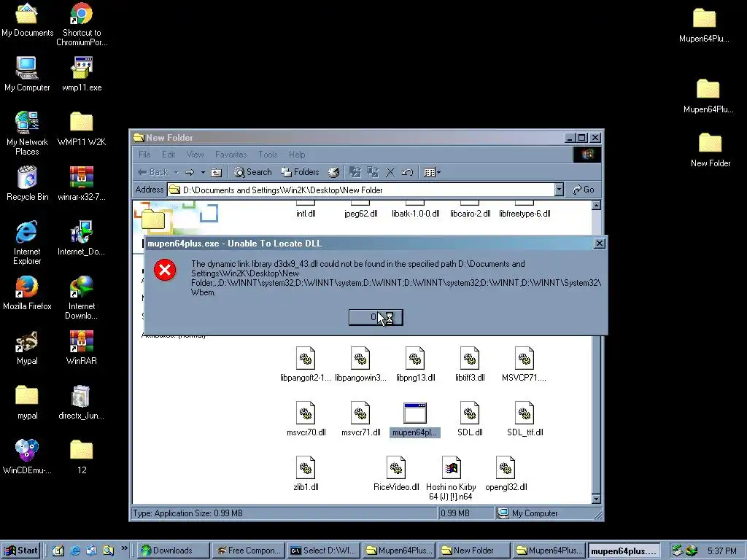Select the SDL.dll file
The image size is (747, 560).
click(470, 419)
